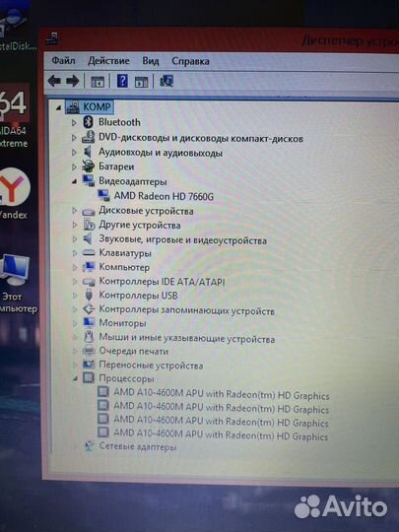399x532 pixels.
Task: Click the chip icon beside Процессоры
Action: pyautogui.click(x=89, y=377)
